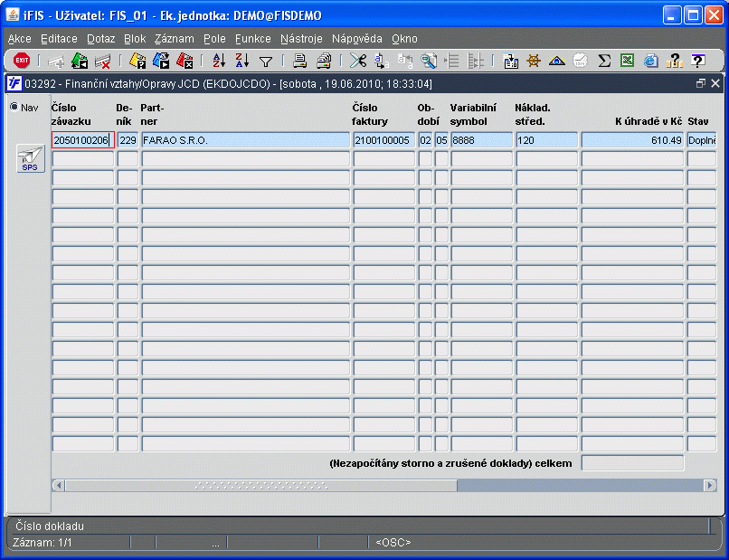Click the calendar form icon

(510, 61)
